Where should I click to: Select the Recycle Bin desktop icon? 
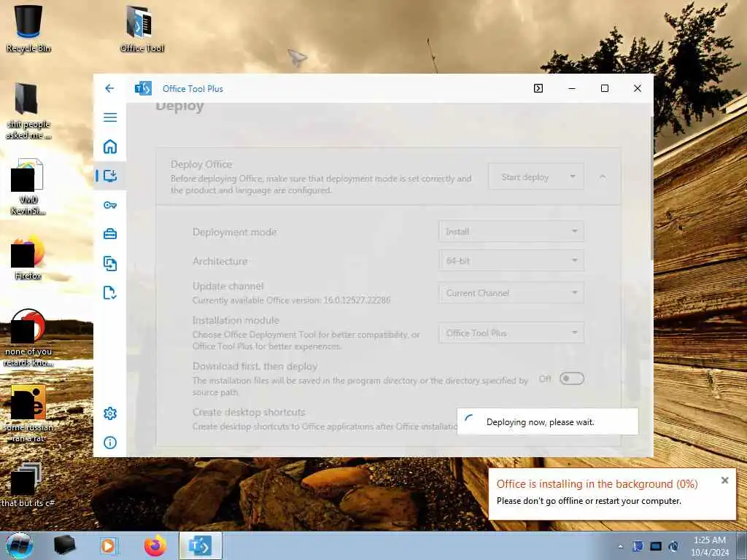28,28
